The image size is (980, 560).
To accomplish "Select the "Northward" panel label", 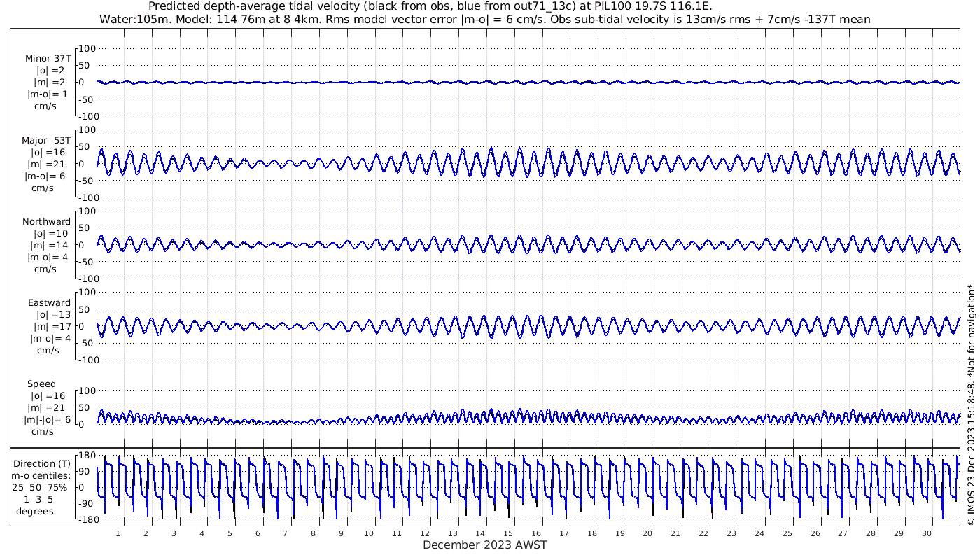I will pyautogui.click(x=46, y=221).
